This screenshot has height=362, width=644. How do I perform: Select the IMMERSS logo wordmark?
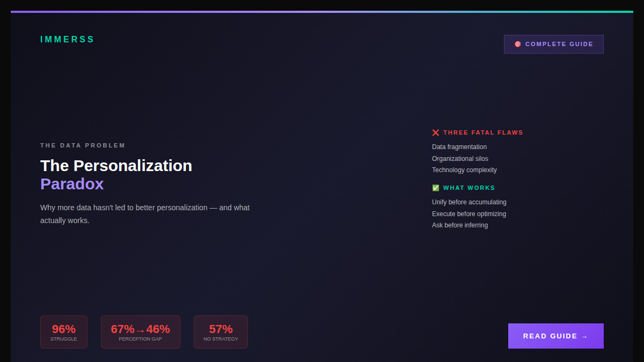67,39
